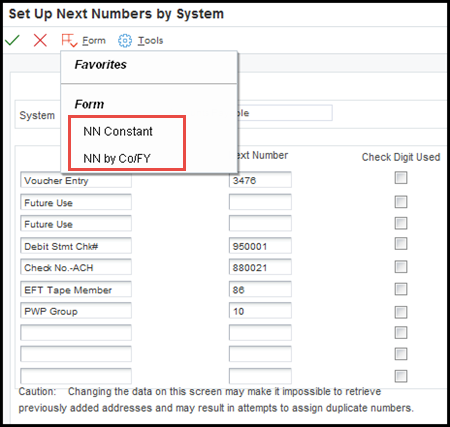
Task: Click the Favorites heading in dropdown
Action: click(x=101, y=65)
